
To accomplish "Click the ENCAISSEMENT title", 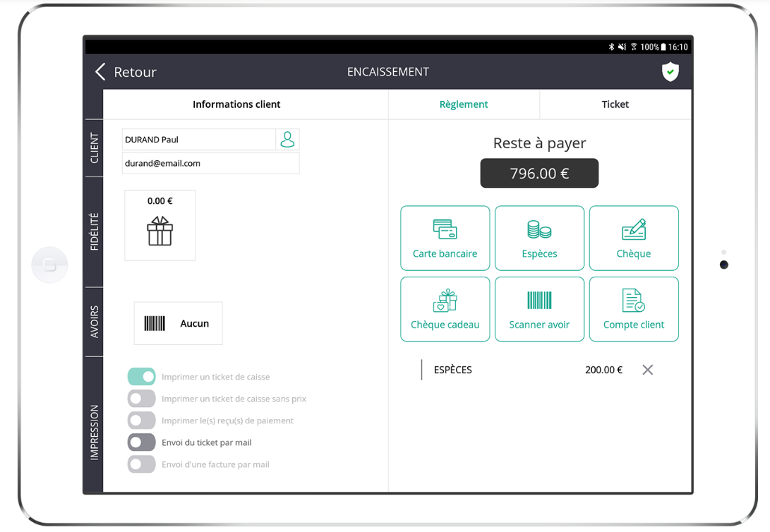I will 388,72.
